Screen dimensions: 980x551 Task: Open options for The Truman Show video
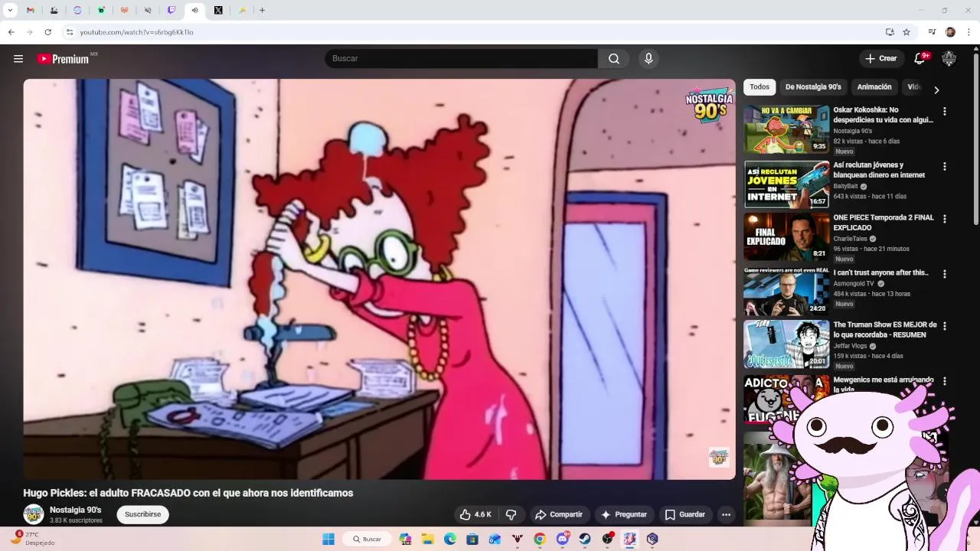point(944,326)
